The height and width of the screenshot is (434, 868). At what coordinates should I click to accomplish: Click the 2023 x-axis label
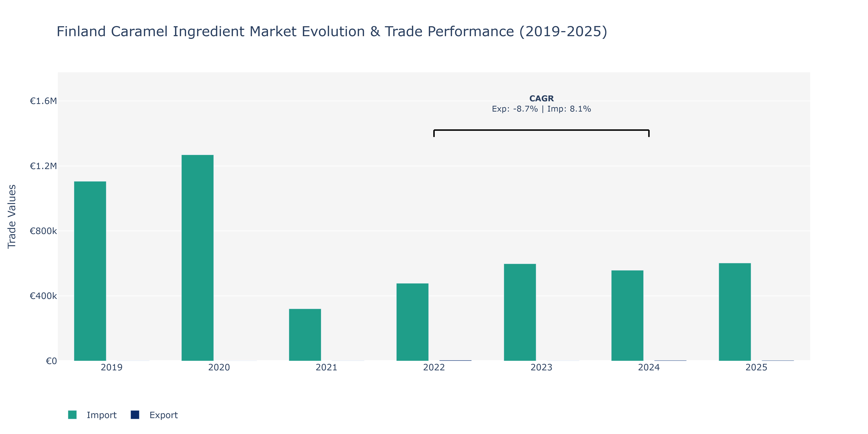coord(541,367)
